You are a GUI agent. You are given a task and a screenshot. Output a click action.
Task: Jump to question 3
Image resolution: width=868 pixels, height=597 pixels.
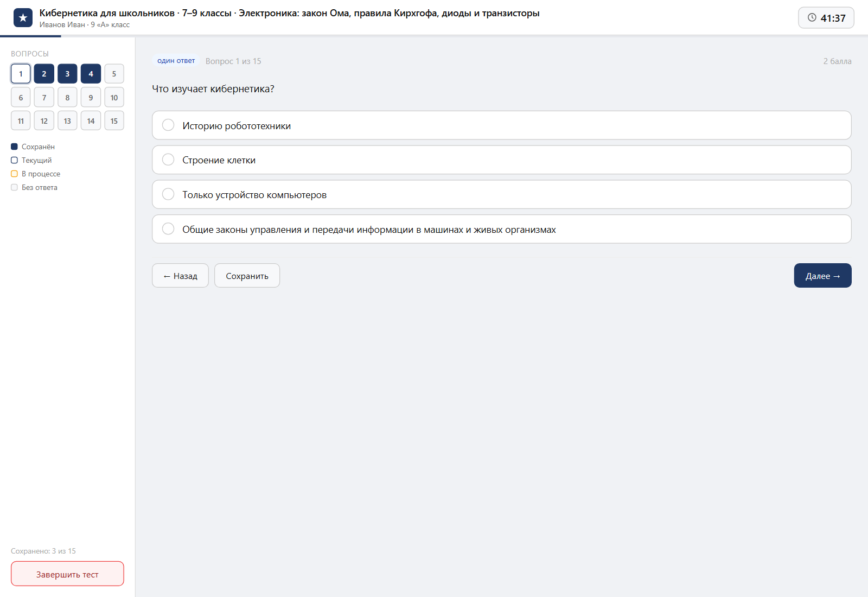tap(67, 74)
